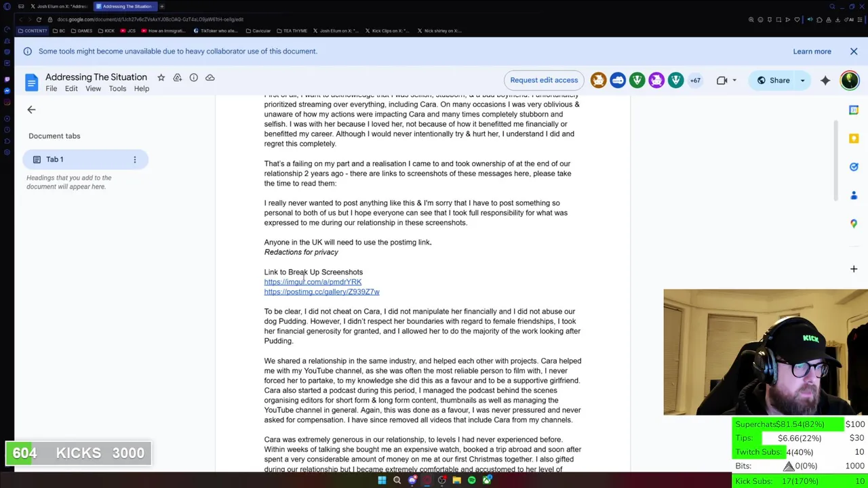Click the Share button
Screen dimensions: 868x488
point(772,81)
